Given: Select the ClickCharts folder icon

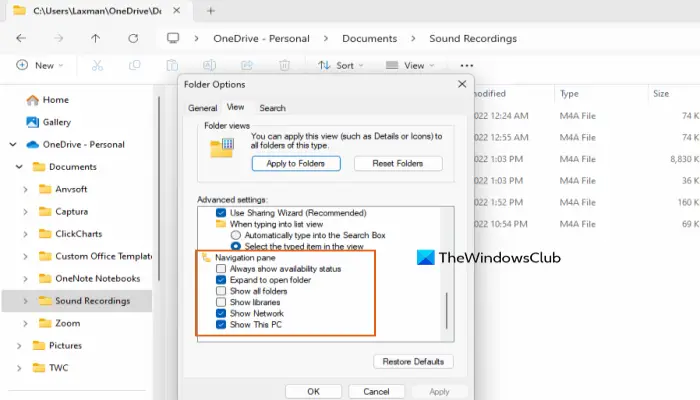Looking at the screenshot, I should (x=45, y=233).
